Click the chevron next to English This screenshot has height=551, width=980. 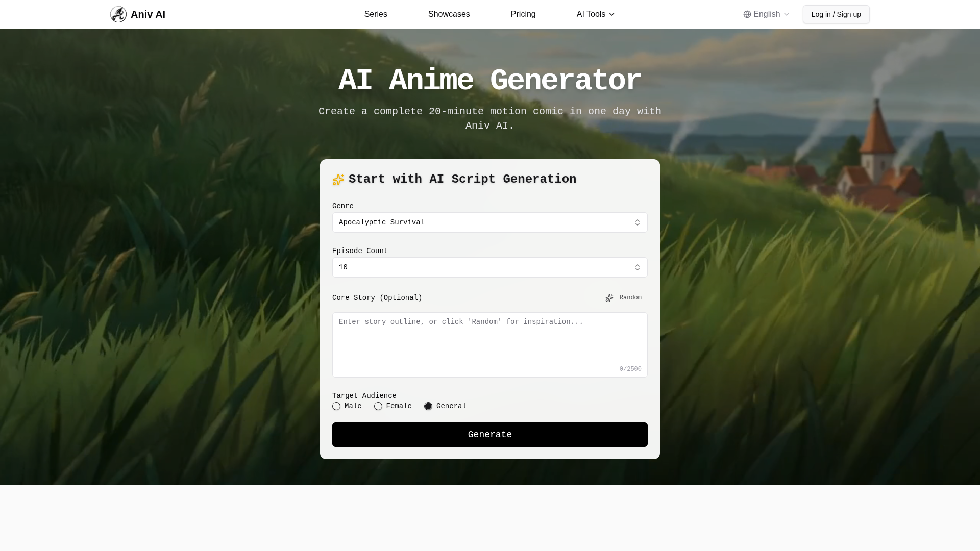click(x=787, y=14)
